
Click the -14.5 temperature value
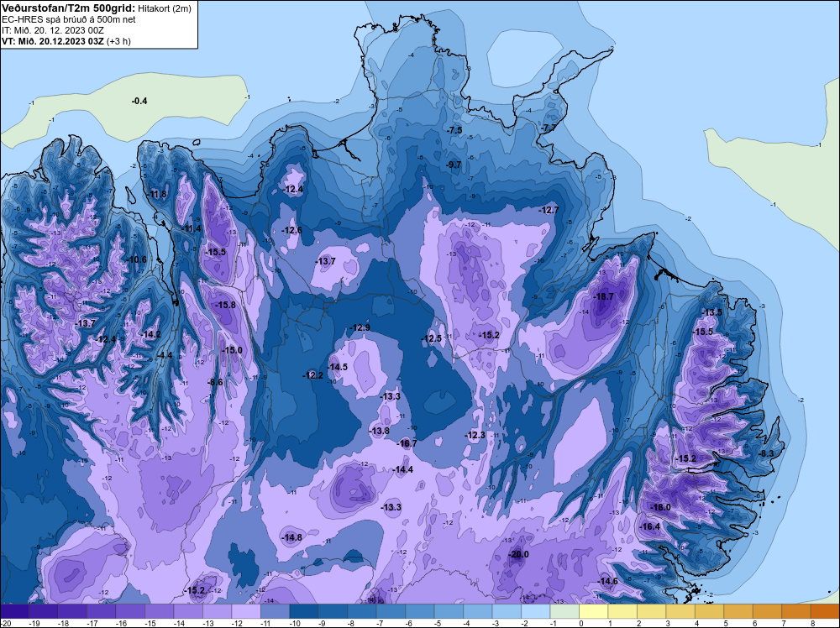tap(338, 367)
